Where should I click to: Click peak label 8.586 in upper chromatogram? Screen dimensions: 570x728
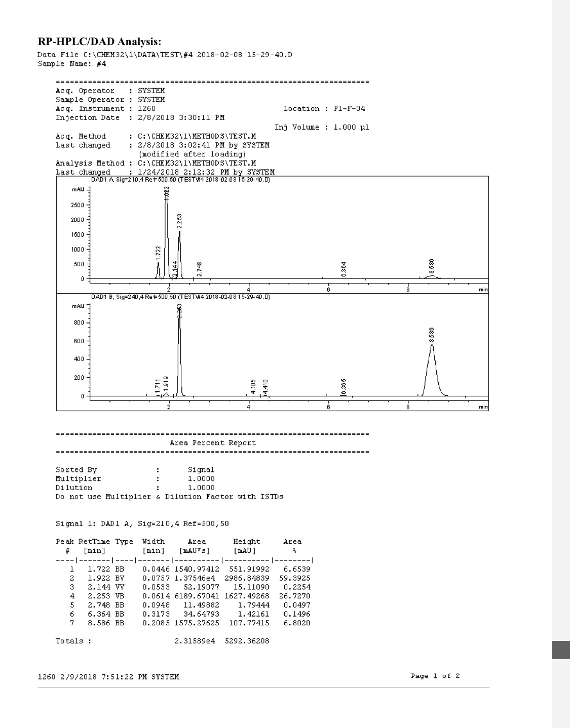(432, 266)
